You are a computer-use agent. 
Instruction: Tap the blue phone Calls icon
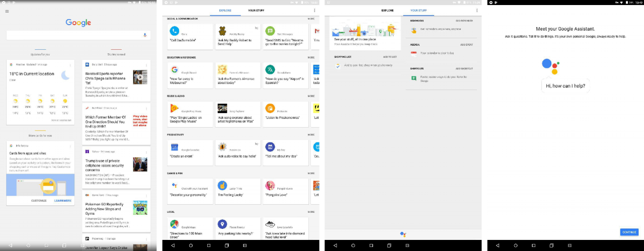pos(175,31)
